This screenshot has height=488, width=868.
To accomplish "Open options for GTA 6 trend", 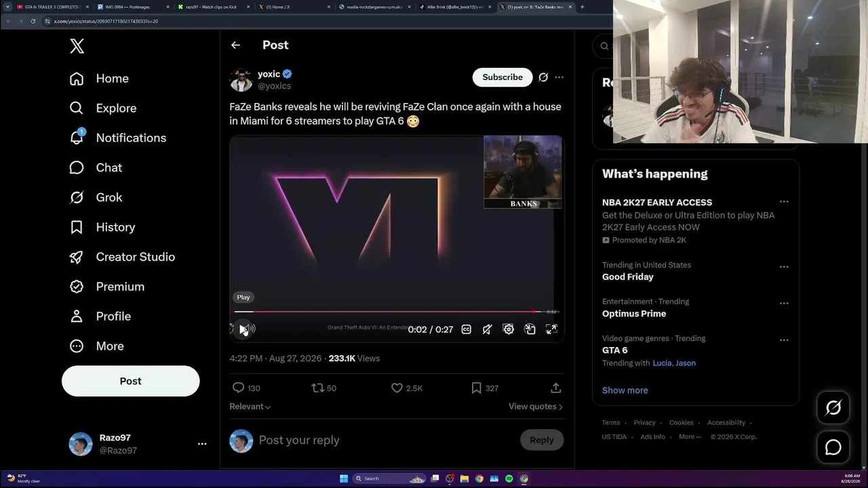I will (784, 340).
